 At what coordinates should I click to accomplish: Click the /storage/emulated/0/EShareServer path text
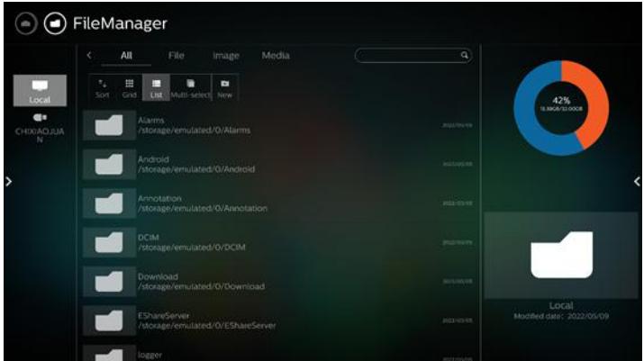(207, 326)
